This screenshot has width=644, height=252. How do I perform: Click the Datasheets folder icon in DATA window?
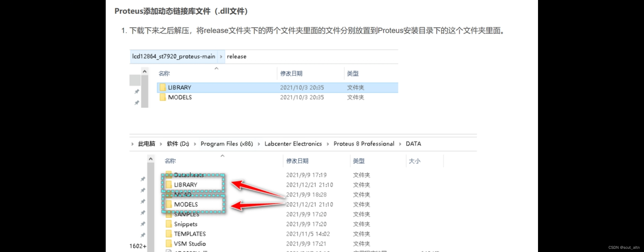[169, 175]
